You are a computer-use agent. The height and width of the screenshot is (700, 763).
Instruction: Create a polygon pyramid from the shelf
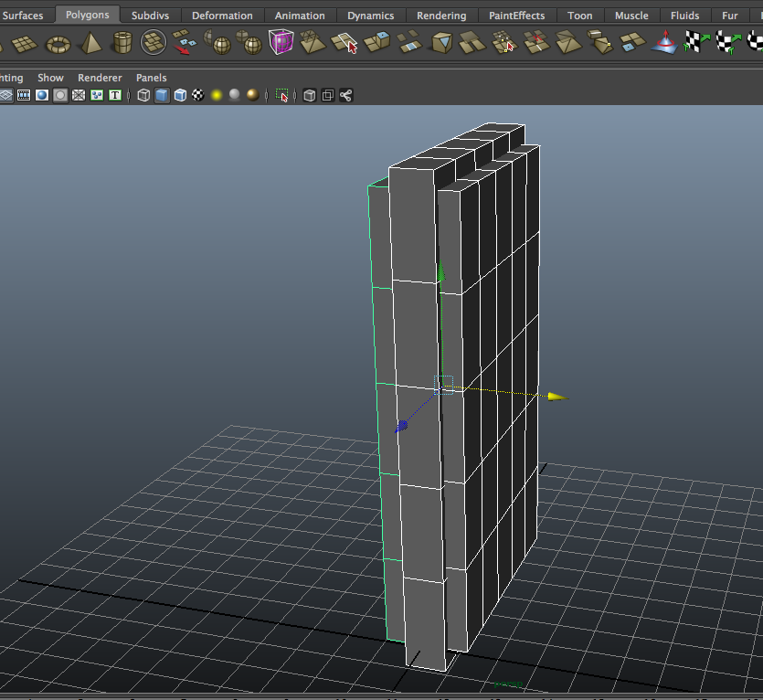91,43
